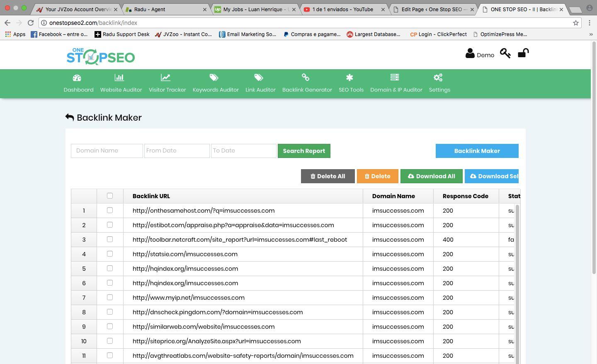Screen dimensions: 597x364
Task: Go to the Dashboard menu item
Action: click(x=78, y=83)
